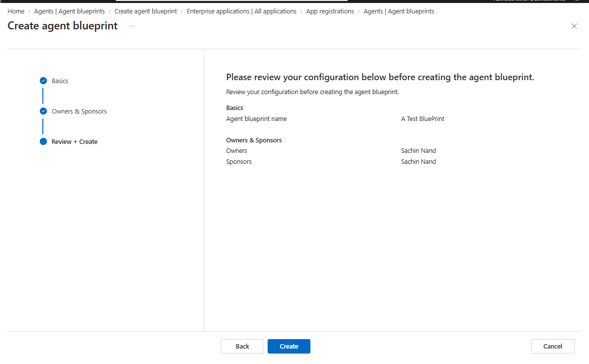Go to the Basics wizard step

(60, 81)
